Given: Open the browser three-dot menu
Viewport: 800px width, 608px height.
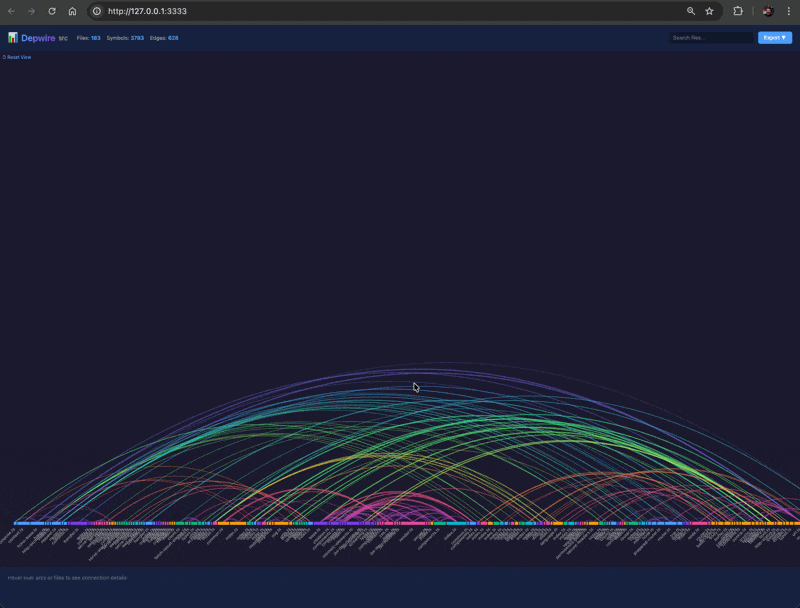Looking at the screenshot, I should tap(790, 12).
